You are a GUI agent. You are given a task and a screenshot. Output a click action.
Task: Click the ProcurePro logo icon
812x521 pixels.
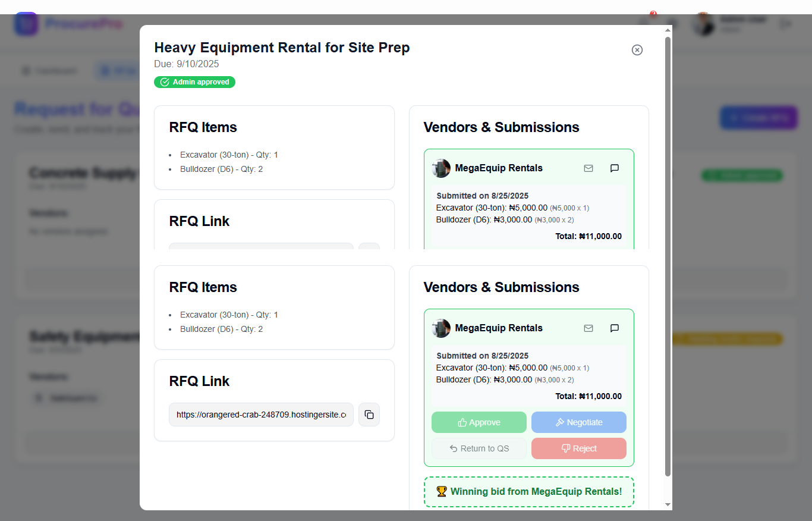pos(26,24)
